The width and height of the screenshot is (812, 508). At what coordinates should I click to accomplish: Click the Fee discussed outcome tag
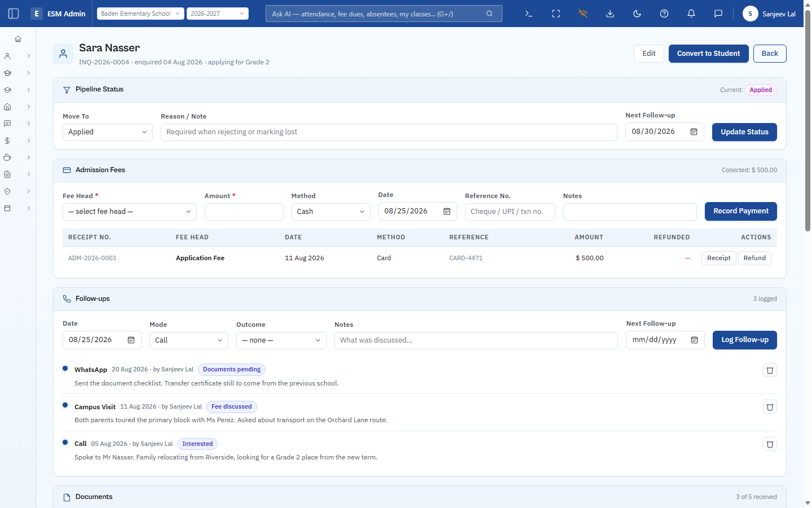pyautogui.click(x=232, y=407)
